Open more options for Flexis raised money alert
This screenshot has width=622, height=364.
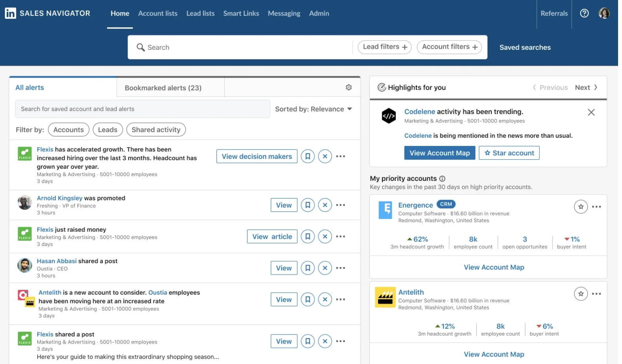coord(341,237)
